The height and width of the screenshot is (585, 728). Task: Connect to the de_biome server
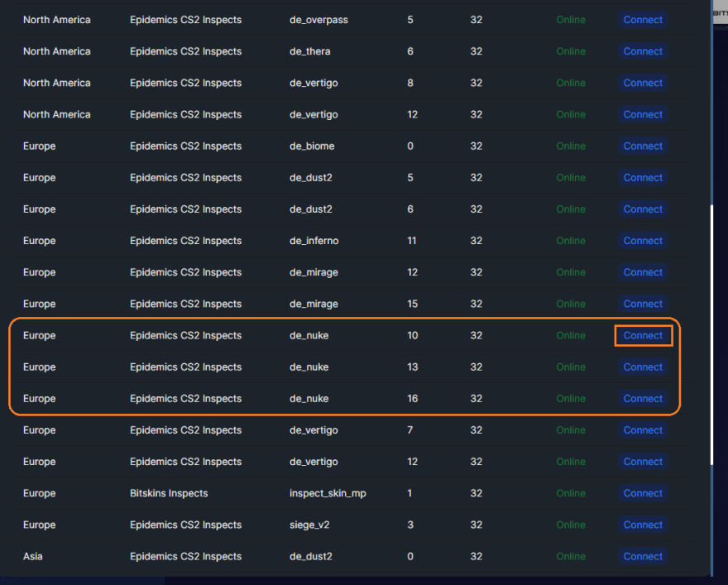coord(643,146)
